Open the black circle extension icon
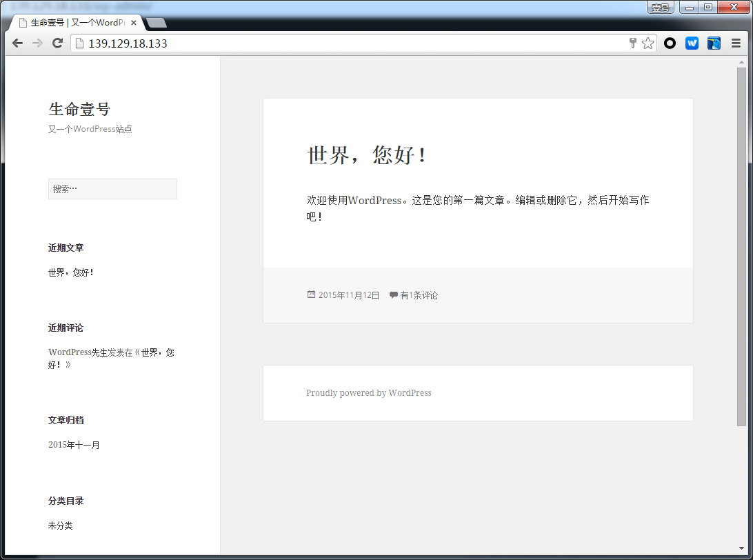Screen dimensions: 753x560 point(670,43)
